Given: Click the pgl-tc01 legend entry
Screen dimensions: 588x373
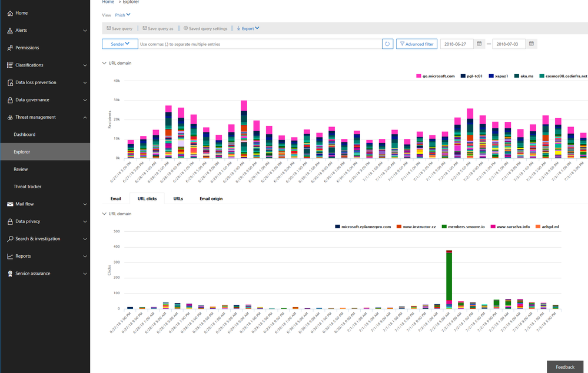Looking at the screenshot, I should pos(471,76).
